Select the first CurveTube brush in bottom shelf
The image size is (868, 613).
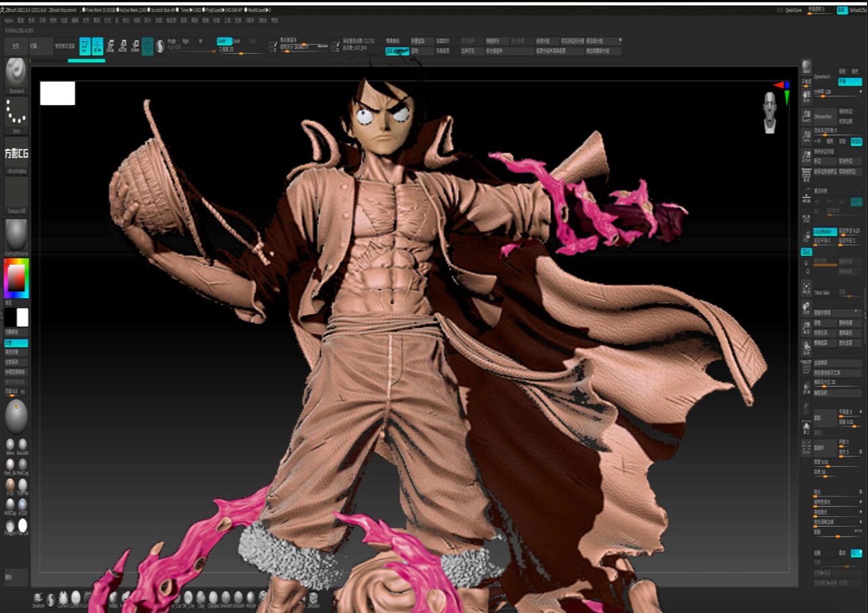click(x=62, y=599)
